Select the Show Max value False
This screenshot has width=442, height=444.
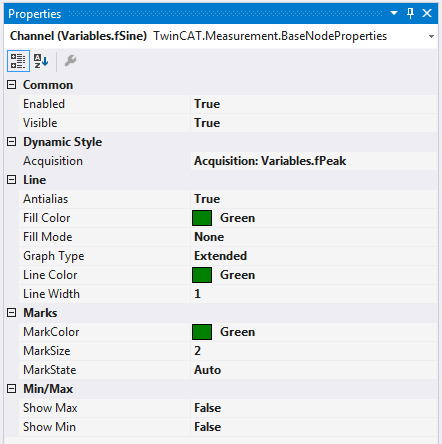pyautogui.click(x=207, y=408)
